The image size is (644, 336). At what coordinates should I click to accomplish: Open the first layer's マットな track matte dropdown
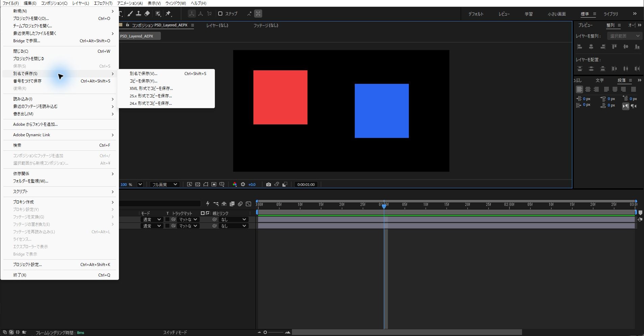188,219
